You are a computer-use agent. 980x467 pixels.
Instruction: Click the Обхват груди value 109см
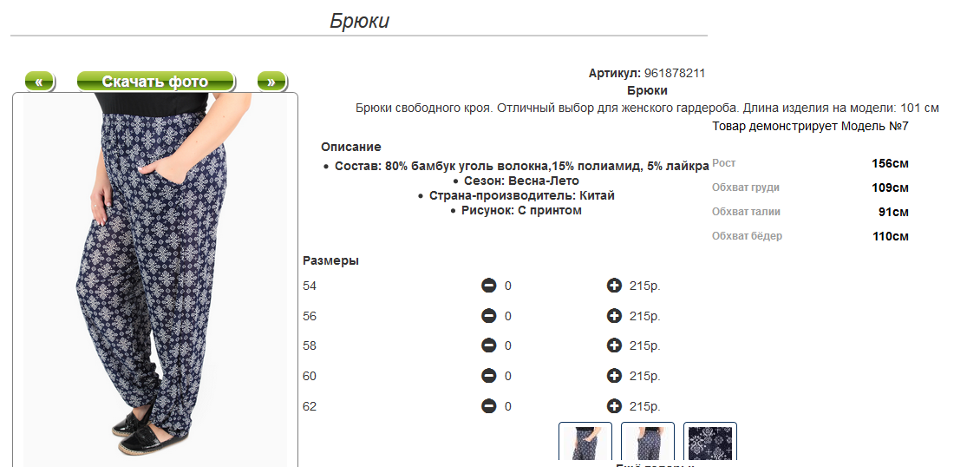(890, 188)
